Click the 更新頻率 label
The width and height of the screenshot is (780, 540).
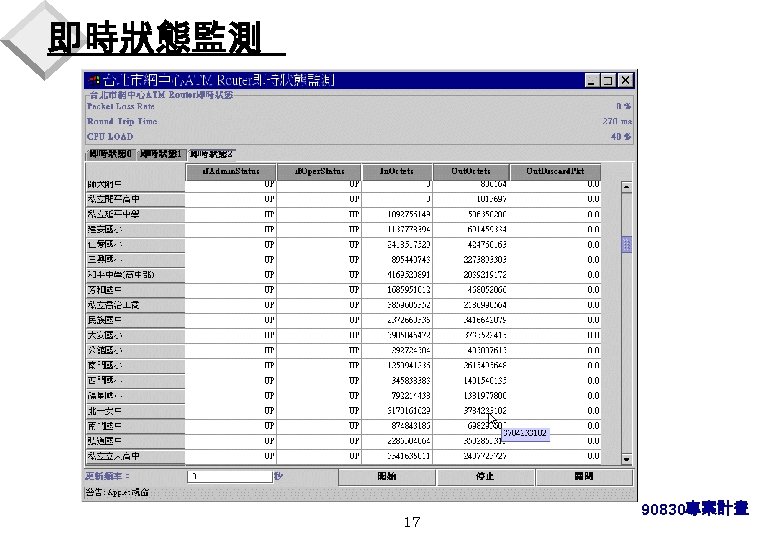[107, 476]
